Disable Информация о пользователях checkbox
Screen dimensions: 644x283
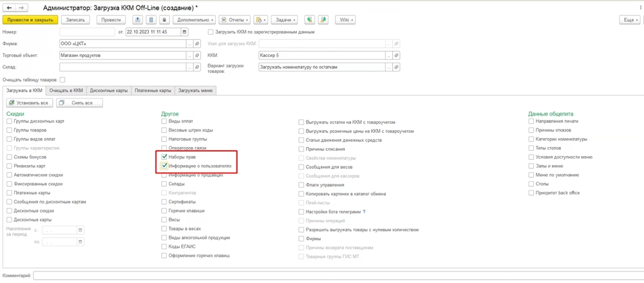click(164, 166)
